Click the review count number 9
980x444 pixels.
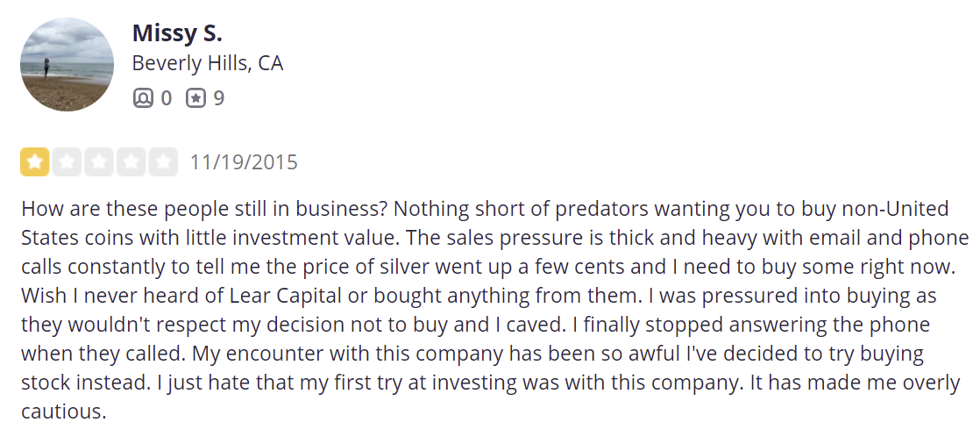click(219, 97)
